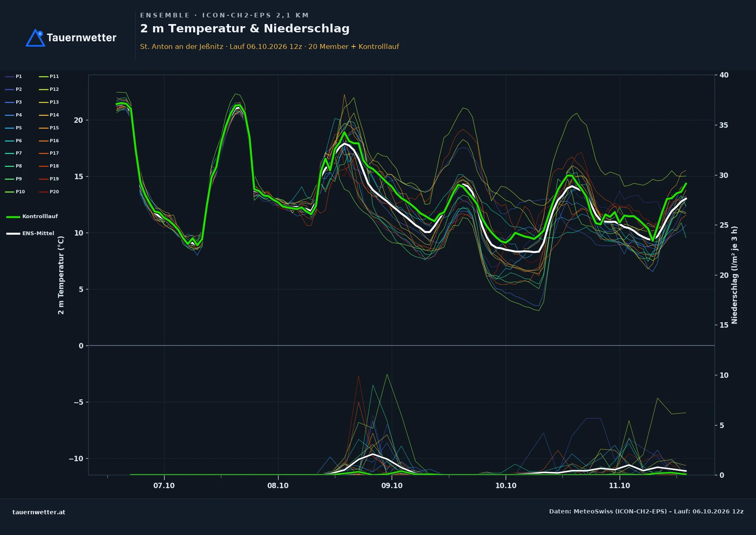This screenshot has width=756, height=535.
Task: Click the '2 m Temperatur (°C)' axis title
Action: (61, 275)
